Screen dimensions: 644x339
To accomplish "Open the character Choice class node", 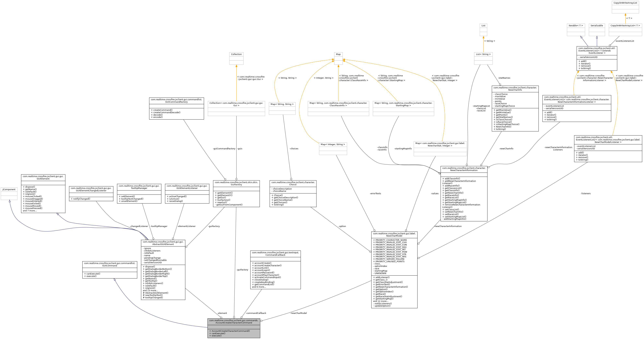I will (x=293, y=194).
